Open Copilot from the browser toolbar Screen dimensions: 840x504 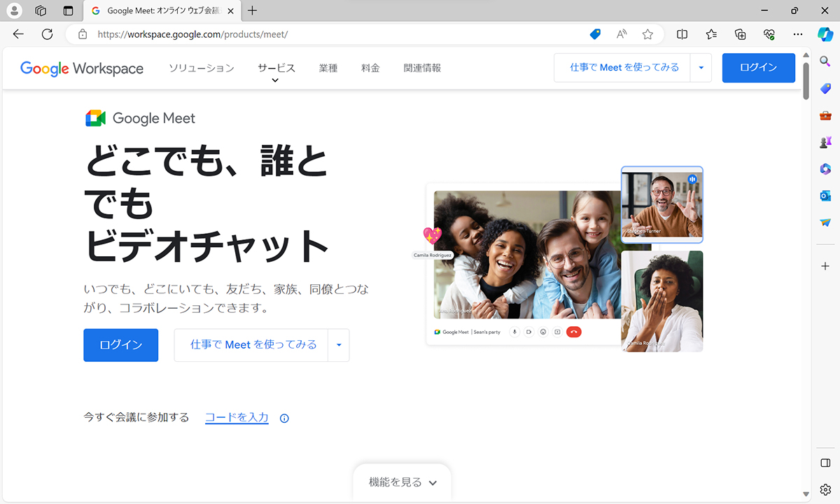[x=826, y=34]
